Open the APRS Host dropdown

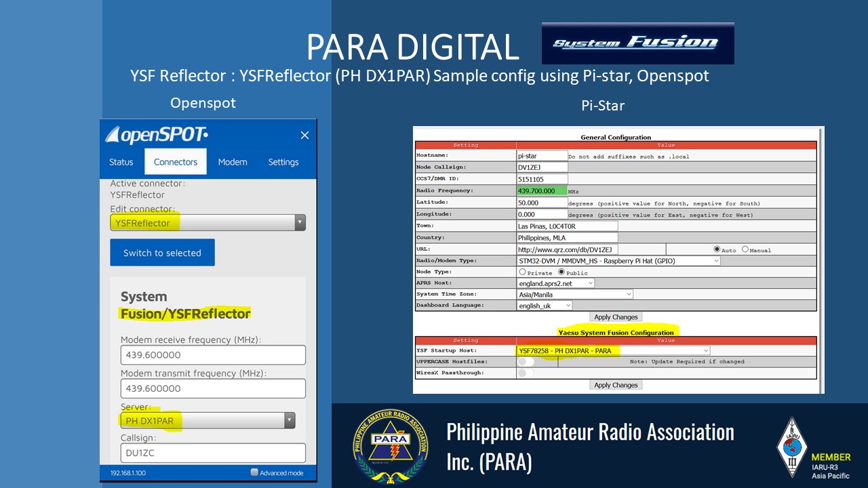pyautogui.click(x=555, y=283)
